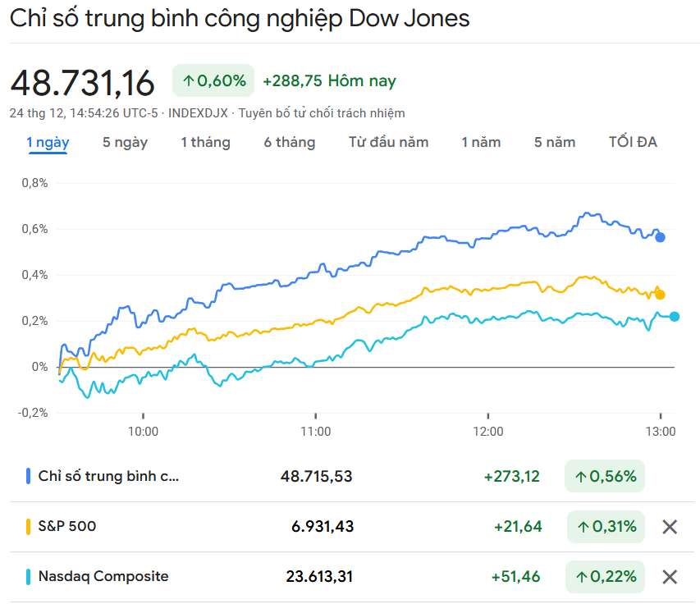The image size is (700, 604).
Task: Open the Nasdaq Composite index row
Action: (103, 576)
